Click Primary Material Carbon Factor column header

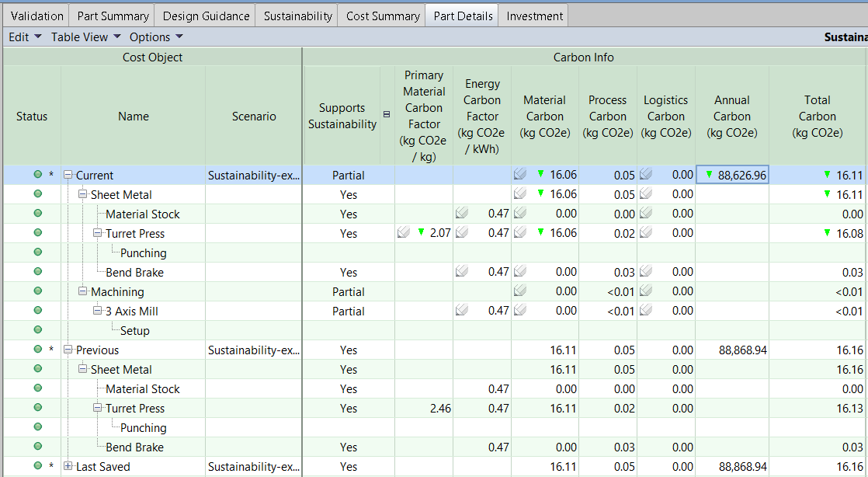(x=424, y=117)
